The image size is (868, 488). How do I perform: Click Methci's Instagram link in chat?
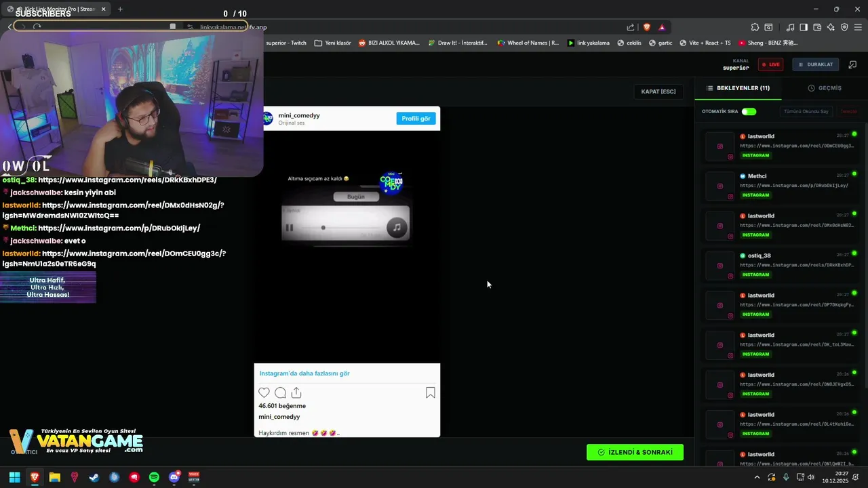[x=119, y=228]
